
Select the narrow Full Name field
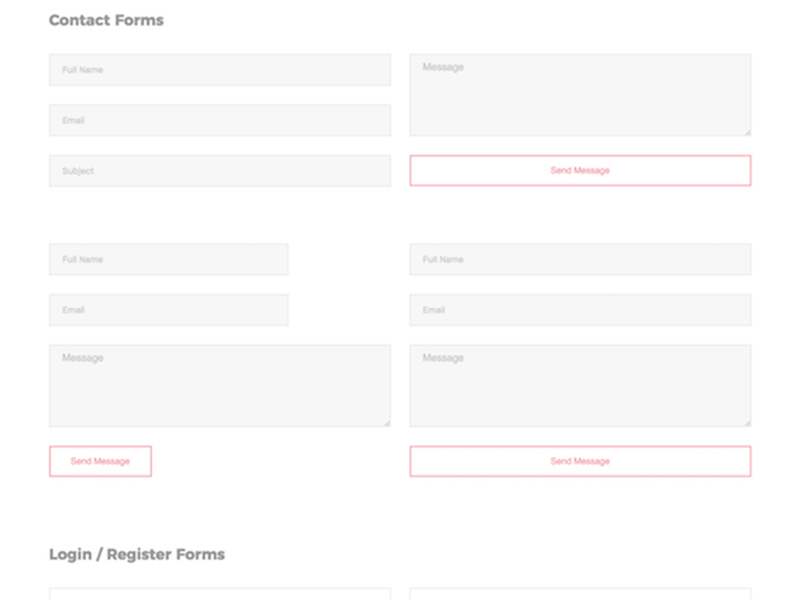[x=168, y=260]
